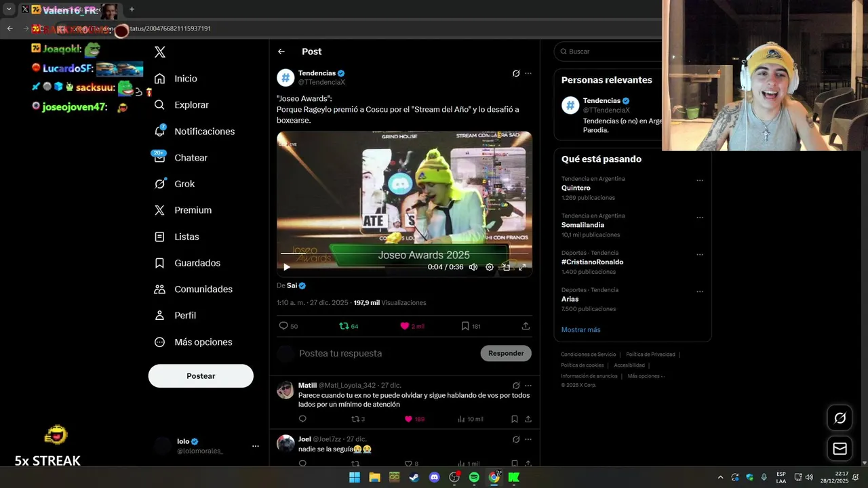Repost Matiii's comment with 3 reposts

click(358, 419)
